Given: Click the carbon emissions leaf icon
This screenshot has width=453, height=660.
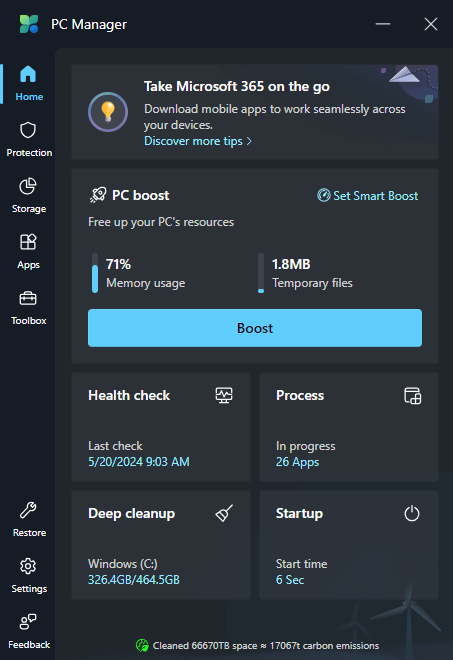Looking at the screenshot, I should [142, 645].
